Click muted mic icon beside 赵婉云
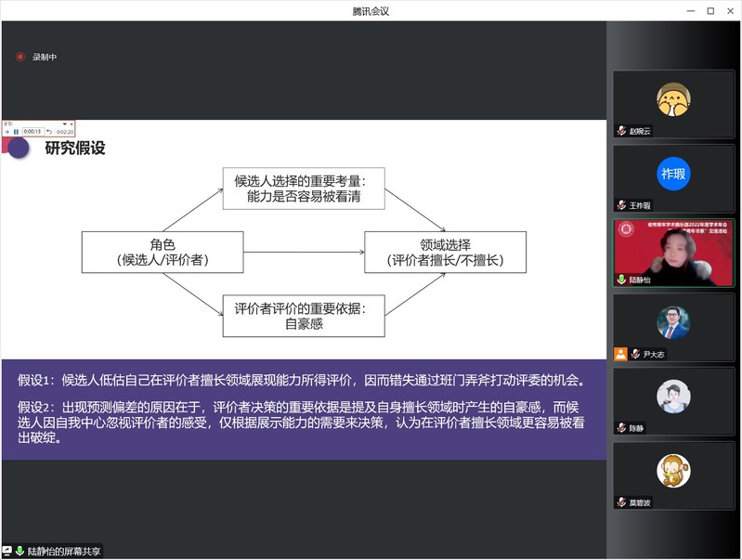The width and height of the screenshot is (742, 560). tap(621, 131)
